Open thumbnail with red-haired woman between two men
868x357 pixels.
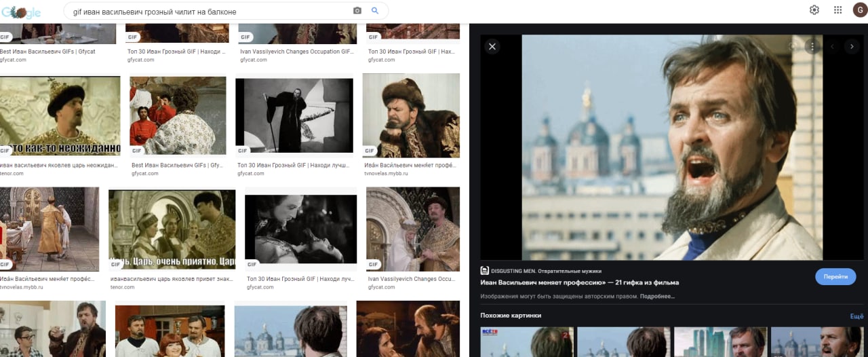pos(170,331)
